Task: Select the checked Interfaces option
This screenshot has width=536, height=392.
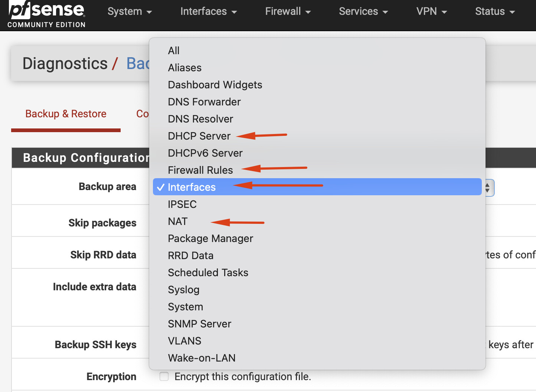Action: coord(192,187)
